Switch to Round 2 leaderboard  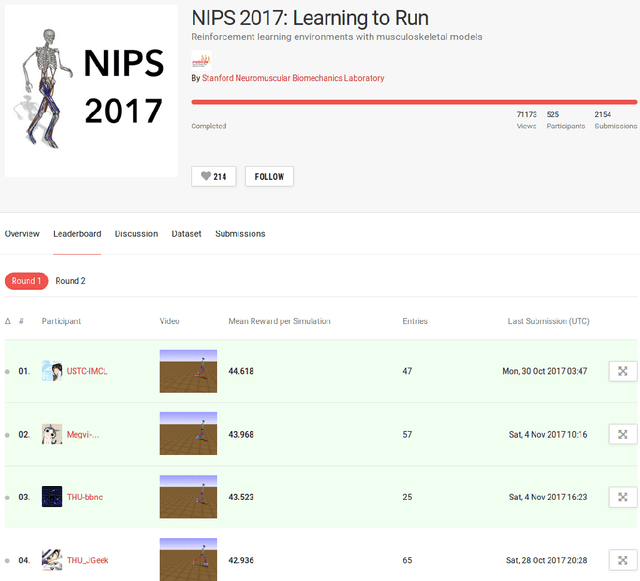[70, 281]
